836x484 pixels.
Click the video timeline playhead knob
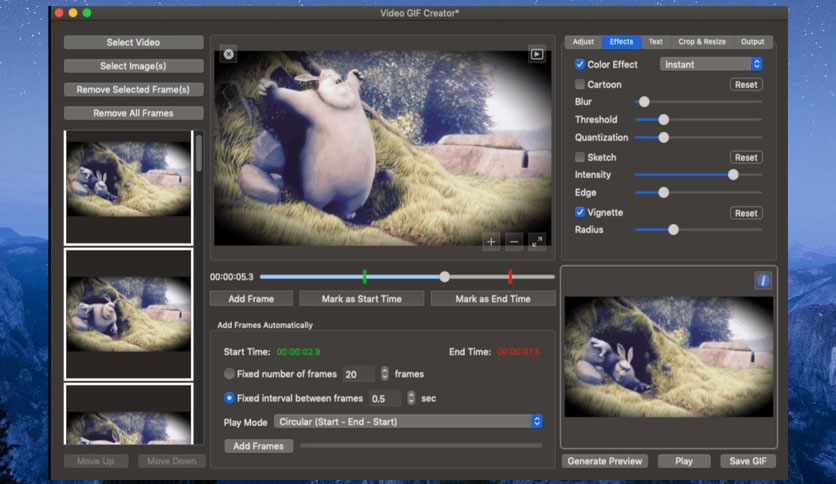pos(445,277)
